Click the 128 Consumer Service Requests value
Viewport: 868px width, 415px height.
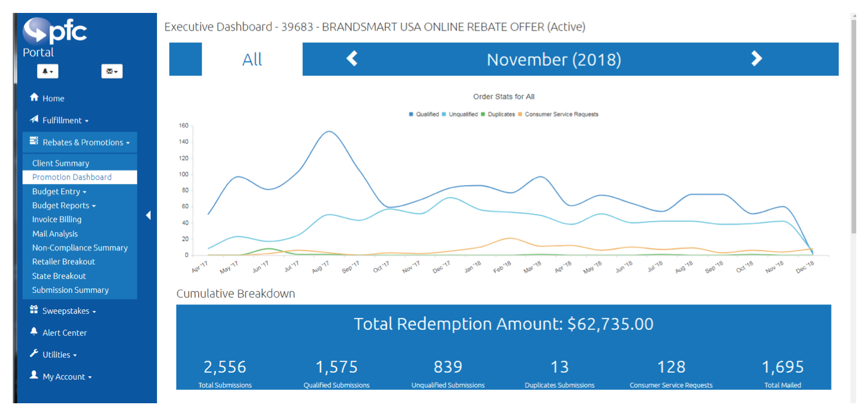pos(672,367)
